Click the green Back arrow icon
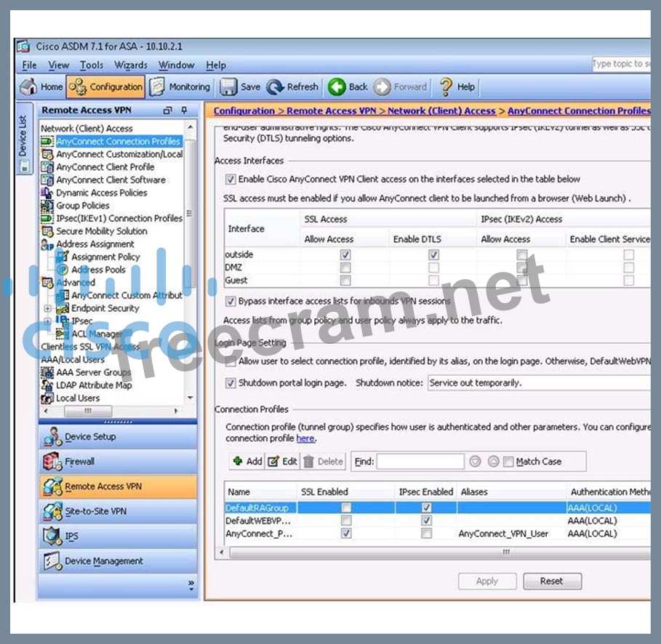The height and width of the screenshot is (644, 661). coord(336,86)
